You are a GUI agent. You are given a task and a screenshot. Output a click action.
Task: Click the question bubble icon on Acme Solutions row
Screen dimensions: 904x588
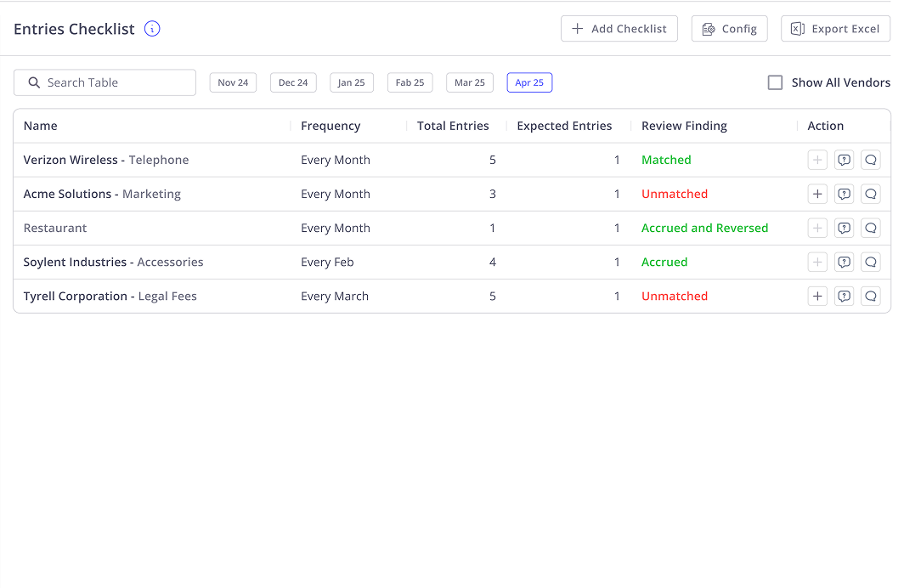click(x=844, y=194)
